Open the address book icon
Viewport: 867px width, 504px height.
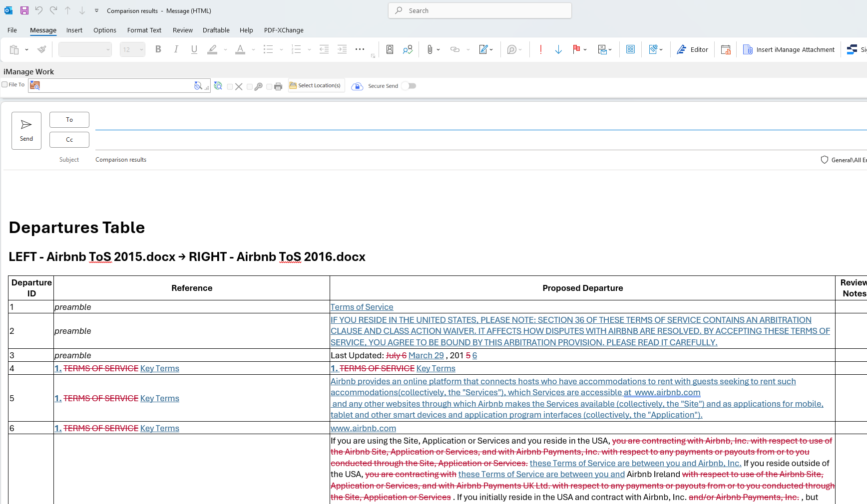pos(390,49)
